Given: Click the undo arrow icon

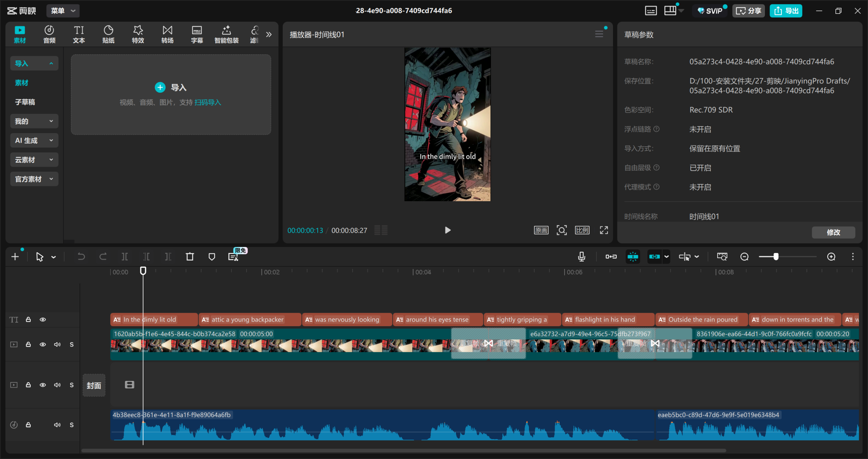Looking at the screenshot, I should [81, 257].
